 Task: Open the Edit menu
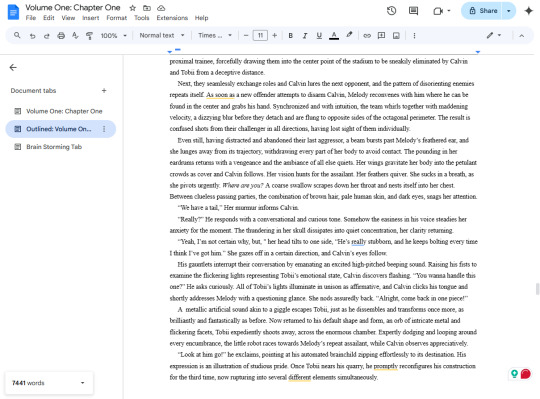pos(49,18)
